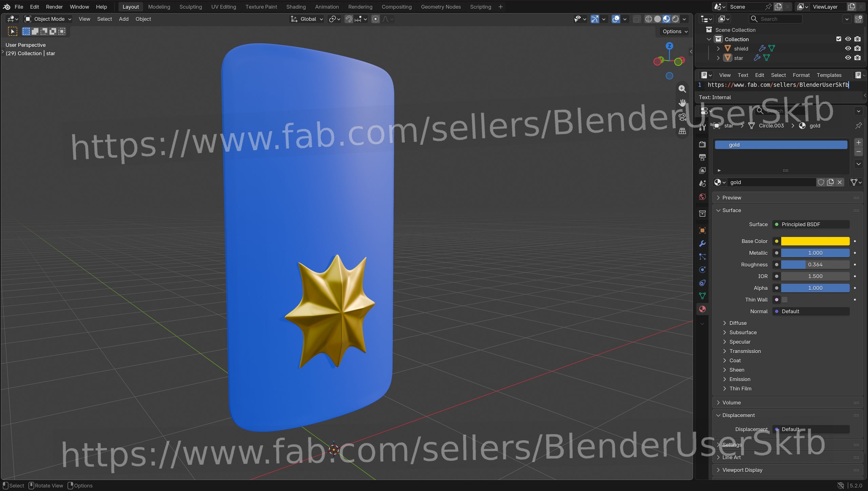
Task: Select wireframe viewport shading
Action: (649, 19)
